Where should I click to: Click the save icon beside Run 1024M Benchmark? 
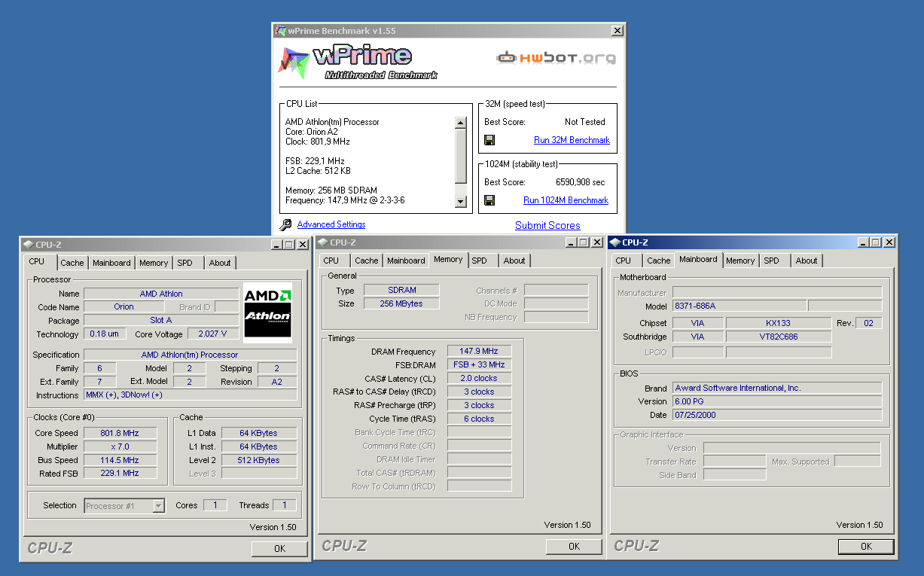489,200
